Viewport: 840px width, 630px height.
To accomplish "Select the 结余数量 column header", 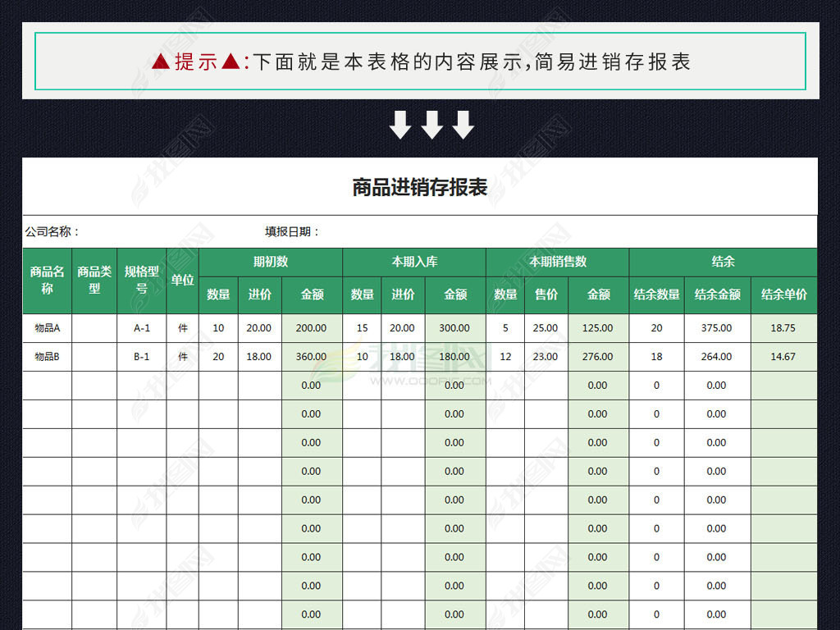I will click(656, 294).
